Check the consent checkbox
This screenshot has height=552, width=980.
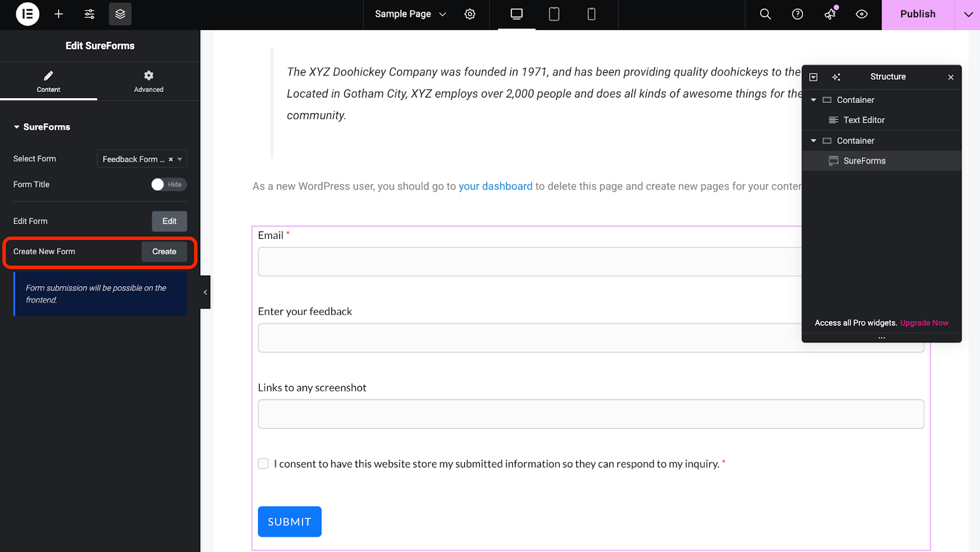pyautogui.click(x=263, y=464)
